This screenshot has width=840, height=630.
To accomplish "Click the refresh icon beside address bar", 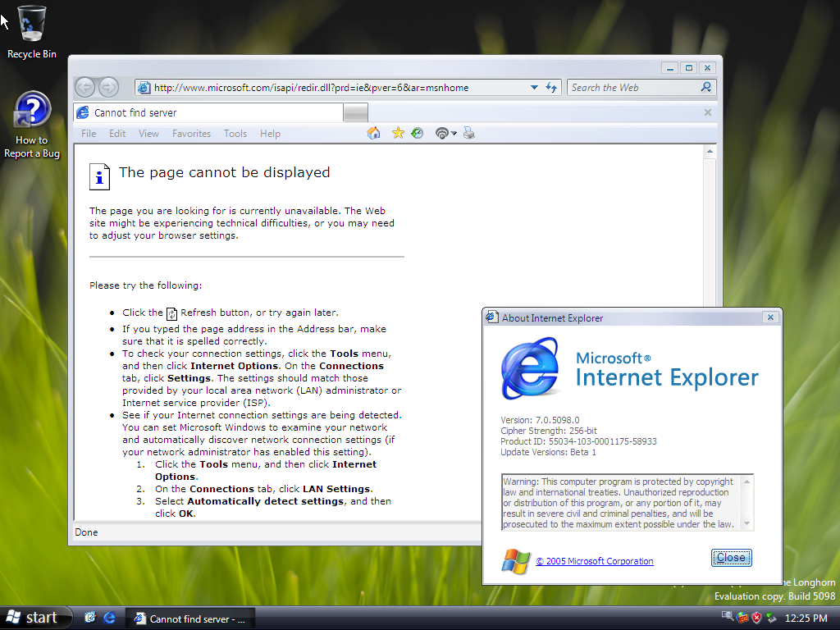I will [x=552, y=87].
